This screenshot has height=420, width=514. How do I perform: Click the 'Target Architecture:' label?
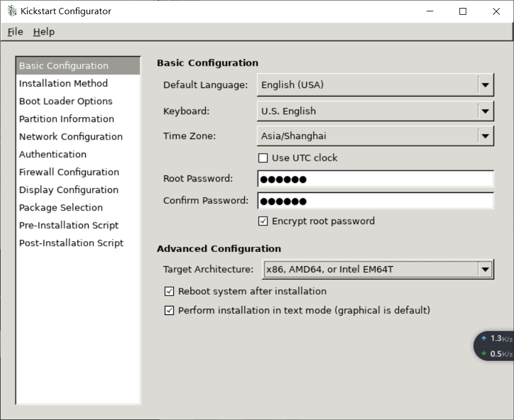(x=208, y=269)
